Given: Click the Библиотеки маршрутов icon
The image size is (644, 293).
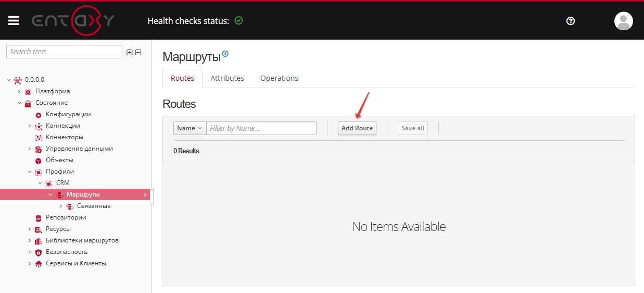Looking at the screenshot, I should coord(38,241).
